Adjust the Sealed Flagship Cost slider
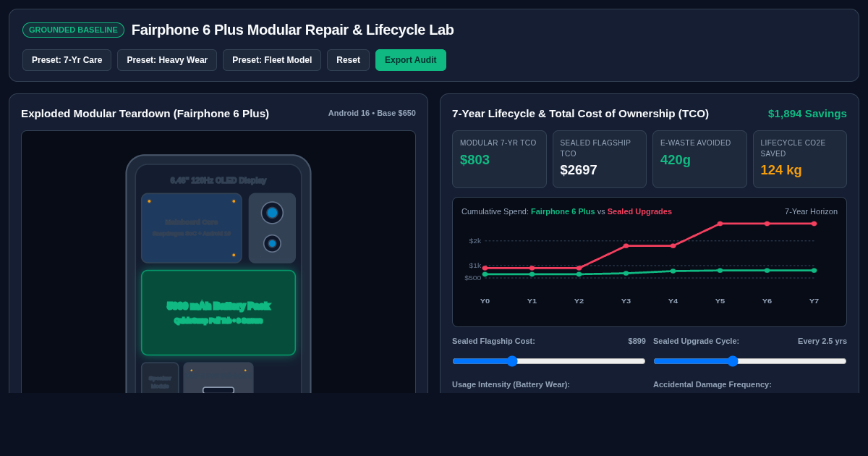Screen dimensions: 868x456 click(549, 361)
